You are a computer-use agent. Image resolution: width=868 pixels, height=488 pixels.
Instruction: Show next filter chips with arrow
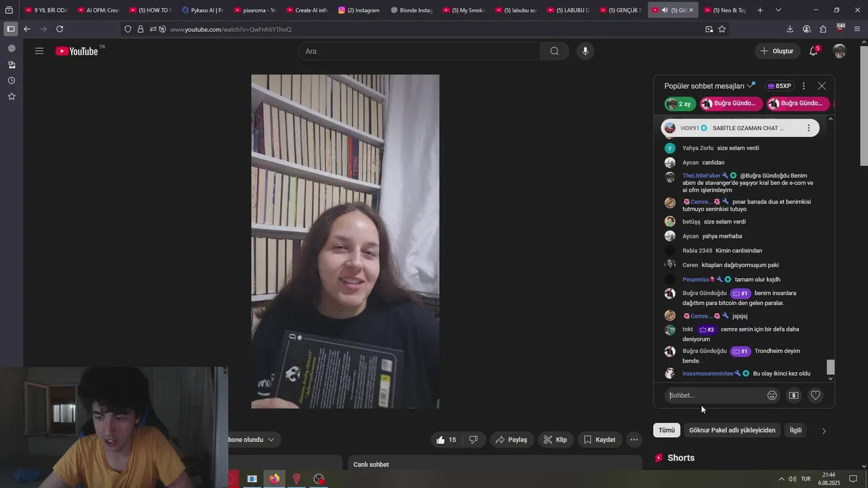pos(824,430)
